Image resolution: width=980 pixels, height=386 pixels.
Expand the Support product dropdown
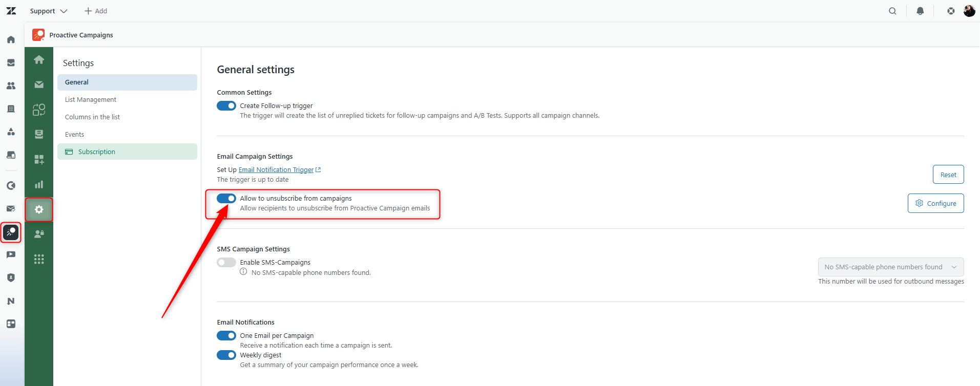(49, 11)
